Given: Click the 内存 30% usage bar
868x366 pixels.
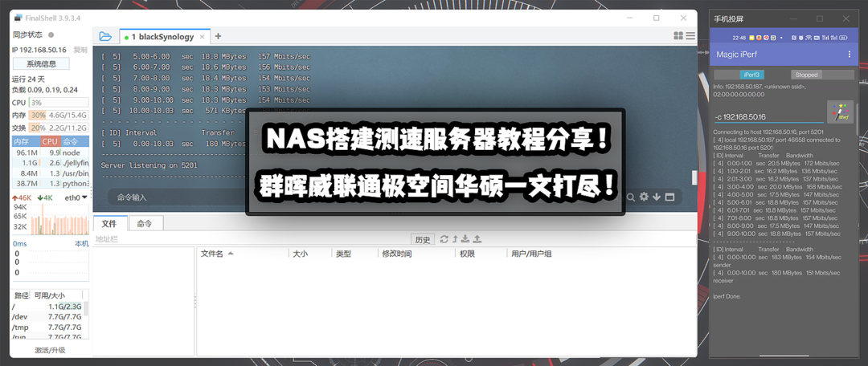Looking at the screenshot, I should click(x=59, y=115).
